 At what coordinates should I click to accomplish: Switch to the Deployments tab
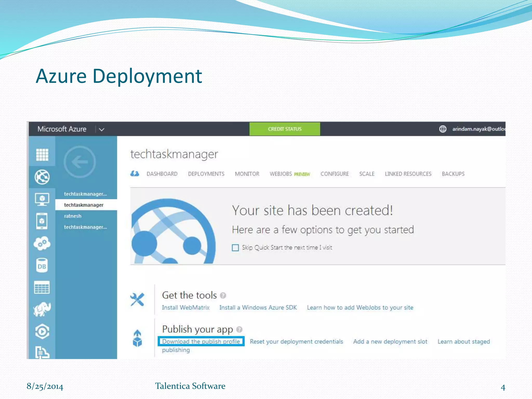tap(206, 174)
